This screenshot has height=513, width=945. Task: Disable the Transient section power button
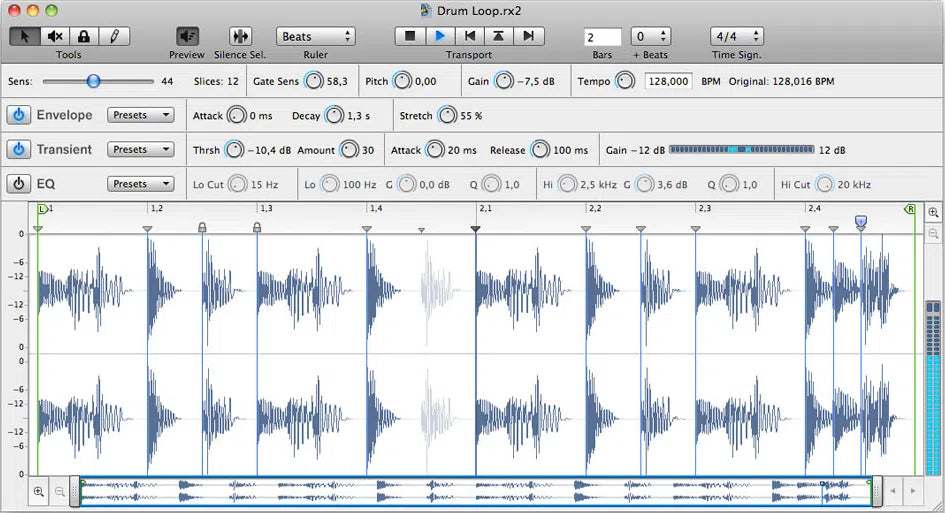click(19, 150)
